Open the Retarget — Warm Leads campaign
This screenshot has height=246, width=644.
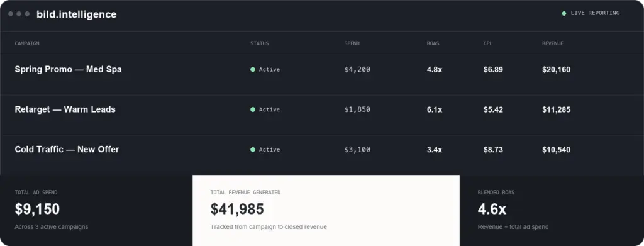click(x=65, y=109)
